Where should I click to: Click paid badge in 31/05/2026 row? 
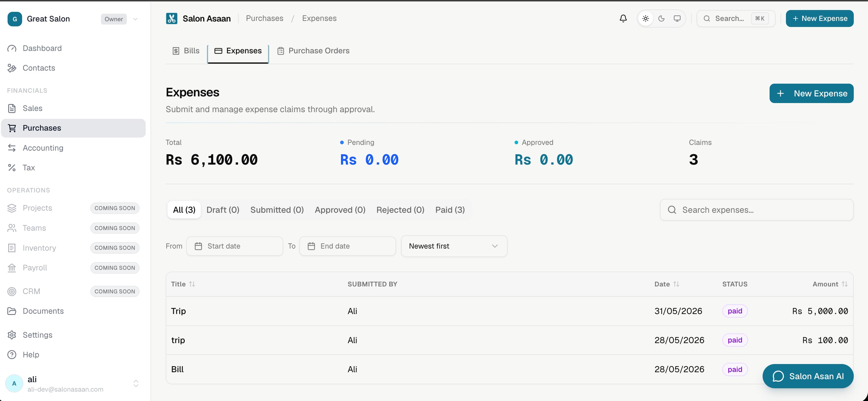[x=734, y=311]
